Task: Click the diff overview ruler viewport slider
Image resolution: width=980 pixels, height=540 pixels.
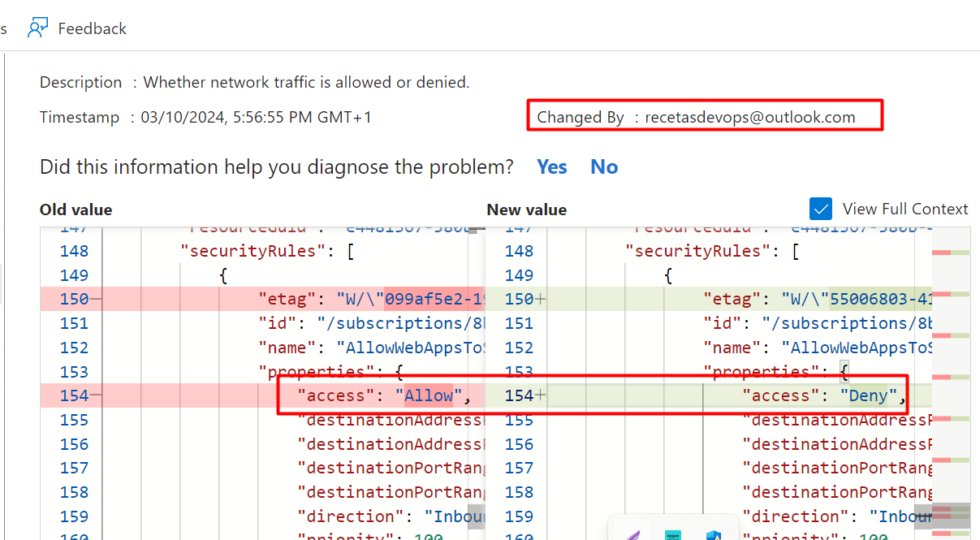Action: pos(951,516)
